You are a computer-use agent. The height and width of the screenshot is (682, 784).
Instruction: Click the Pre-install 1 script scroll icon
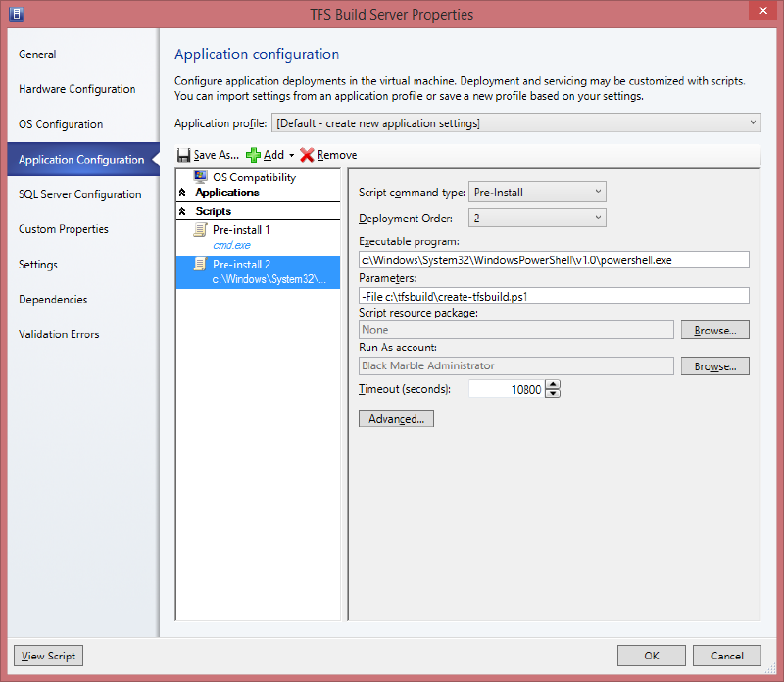pos(200,230)
